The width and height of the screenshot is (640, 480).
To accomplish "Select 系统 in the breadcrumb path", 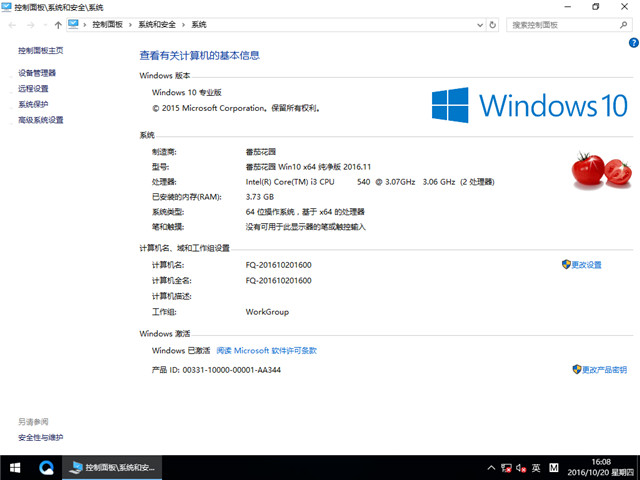I will coord(199,25).
